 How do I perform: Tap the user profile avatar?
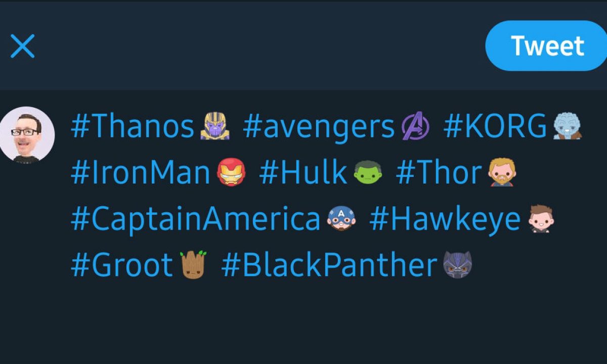[27, 134]
